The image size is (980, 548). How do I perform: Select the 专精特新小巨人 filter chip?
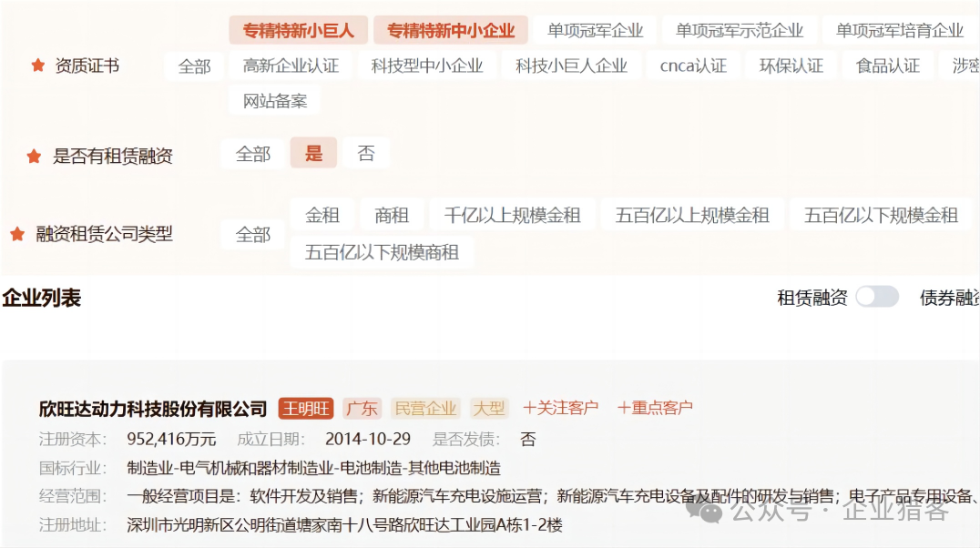(298, 30)
